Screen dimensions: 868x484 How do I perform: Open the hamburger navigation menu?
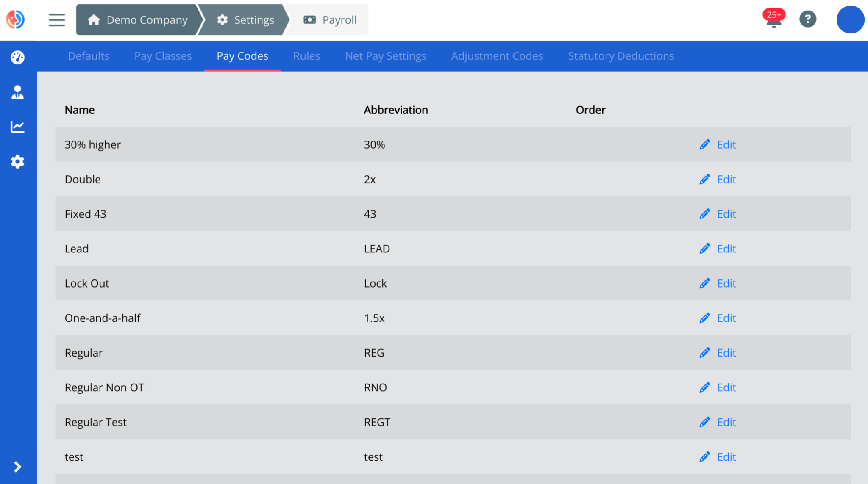coord(56,19)
